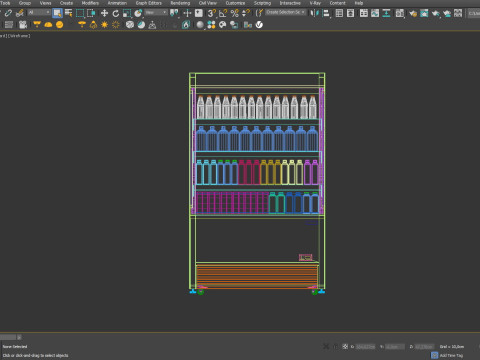Create a V-Ray sphere light
The height and width of the screenshot is (360, 480).
(60, 25)
